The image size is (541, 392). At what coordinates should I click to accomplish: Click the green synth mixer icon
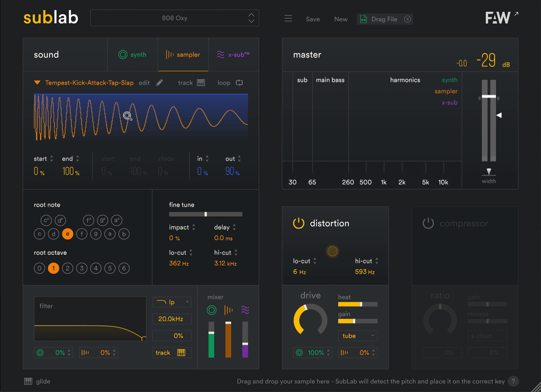(212, 310)
